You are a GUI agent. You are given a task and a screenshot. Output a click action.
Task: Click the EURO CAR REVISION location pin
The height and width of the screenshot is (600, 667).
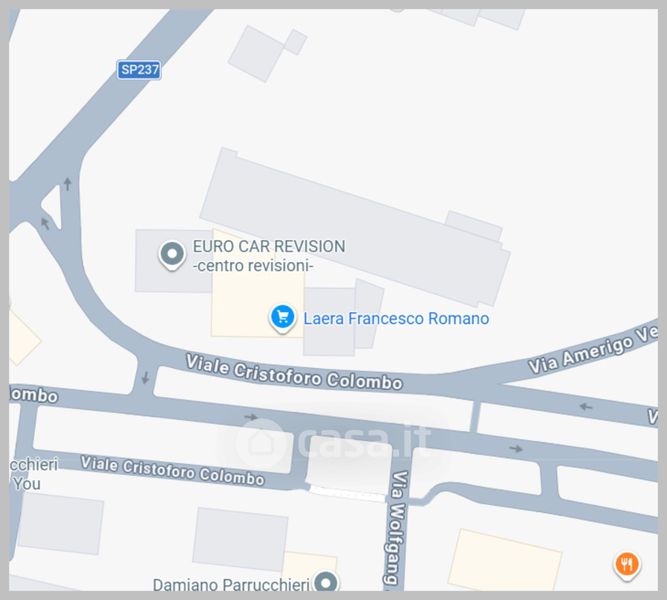coord(172,255)
